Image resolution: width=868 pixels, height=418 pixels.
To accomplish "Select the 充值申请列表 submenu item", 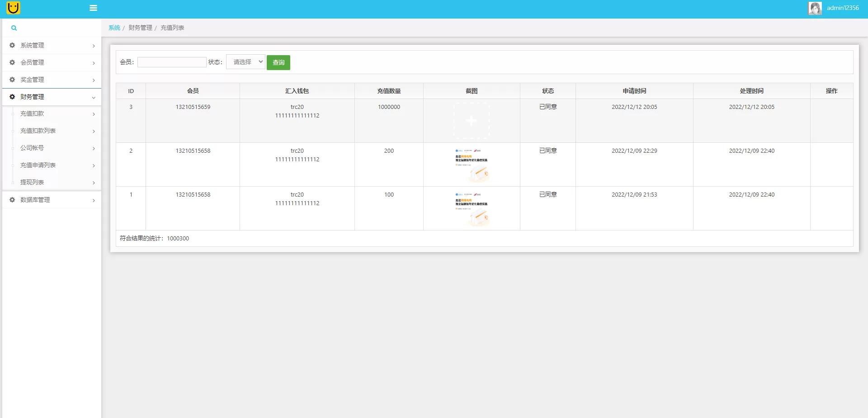I will 38,165.
